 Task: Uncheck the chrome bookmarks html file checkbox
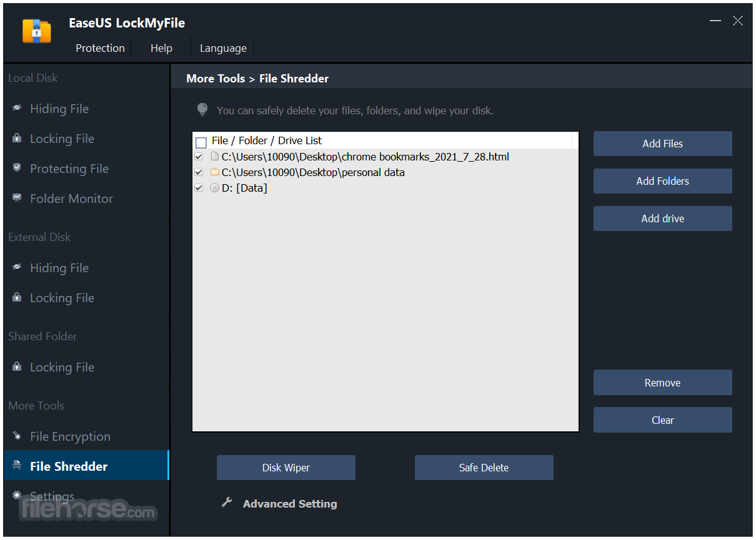point(199,157)
